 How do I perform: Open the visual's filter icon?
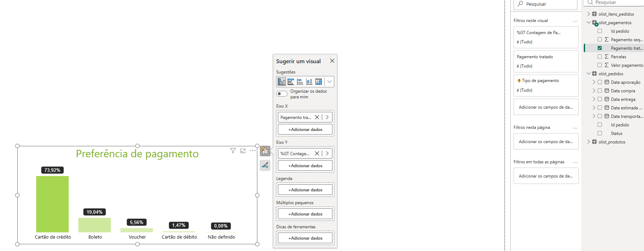click(233, 151)
